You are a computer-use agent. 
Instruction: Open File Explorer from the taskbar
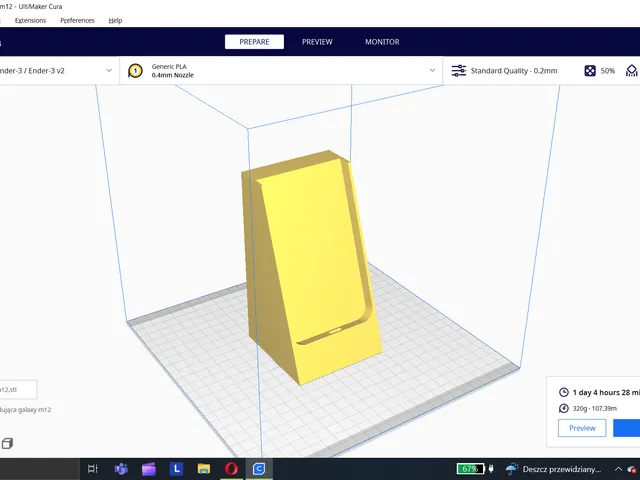click(x=204, y=469)
